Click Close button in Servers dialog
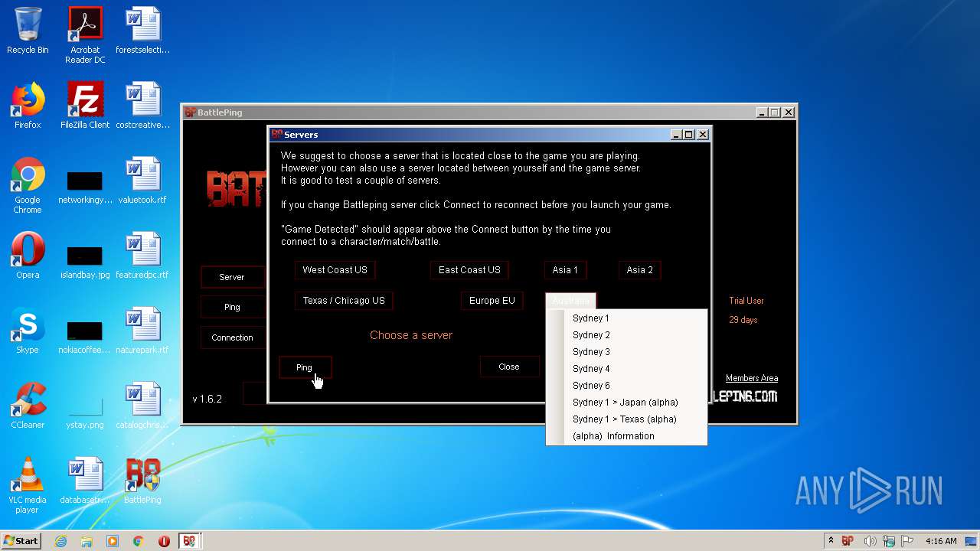Viewport: 980px width, 551px height. [509, 367]
